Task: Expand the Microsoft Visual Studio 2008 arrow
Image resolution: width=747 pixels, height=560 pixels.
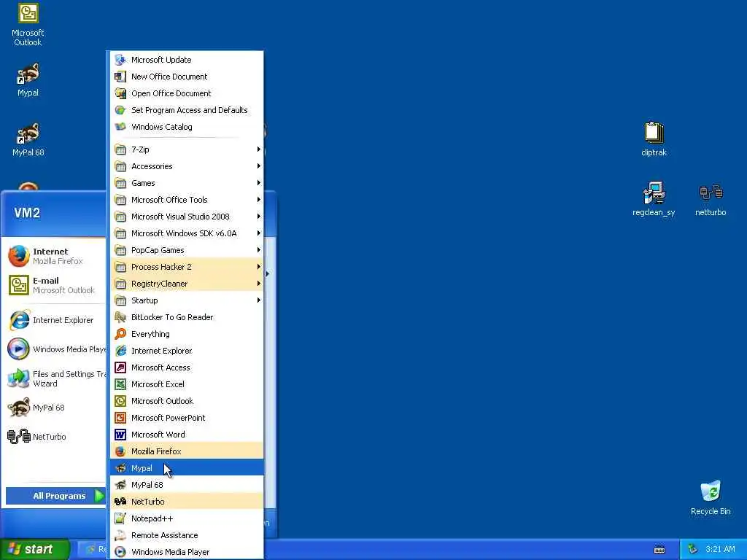Action: pos(259,216)
